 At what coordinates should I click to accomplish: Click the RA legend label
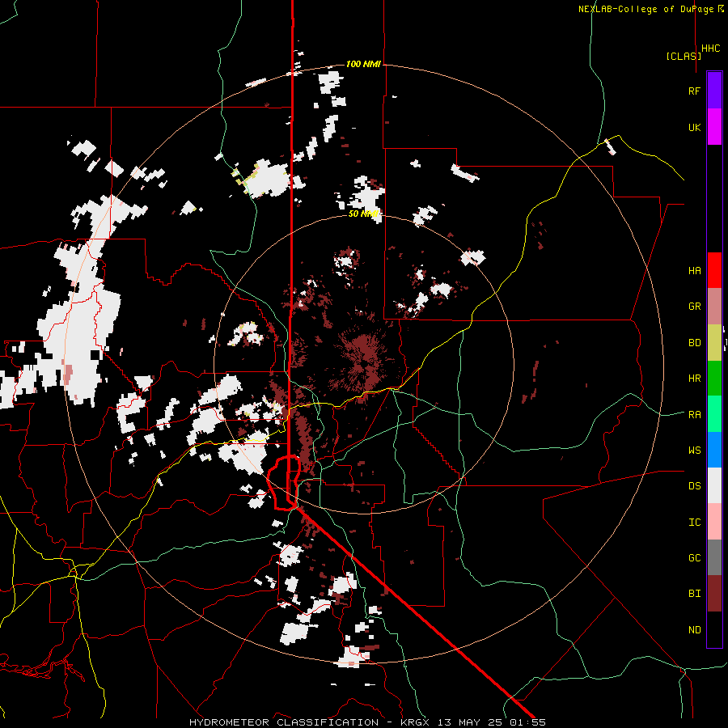[694, 415]
